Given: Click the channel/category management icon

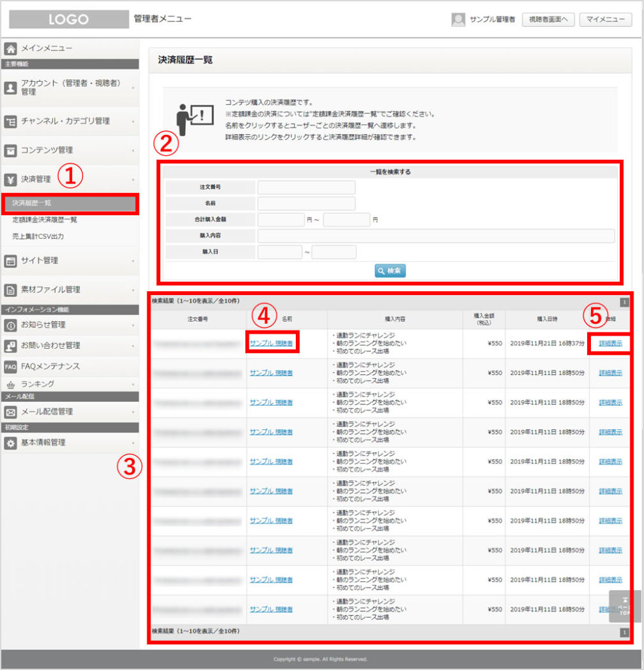Looking at the screenshot, I should [10, 121].
